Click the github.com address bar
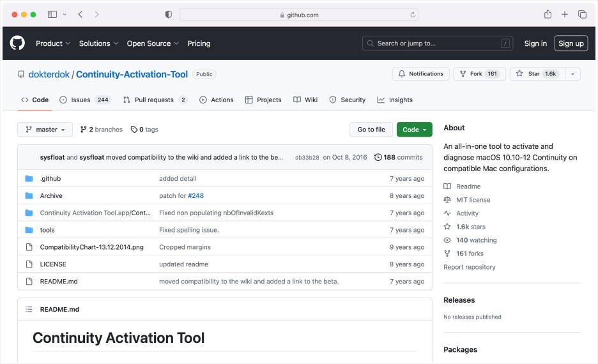Image resolution: width=598 pixels, height=364 pixels. pos(299,15)
